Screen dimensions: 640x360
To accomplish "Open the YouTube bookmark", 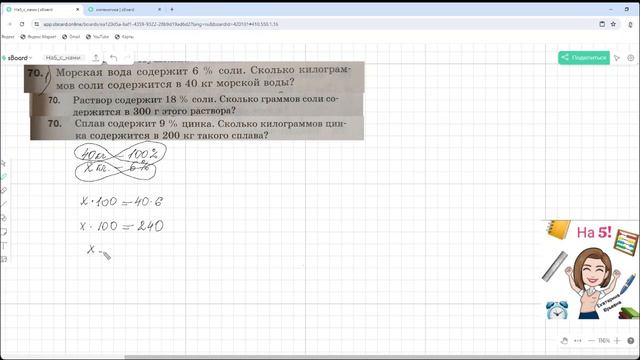I will [x=98, y=37].
